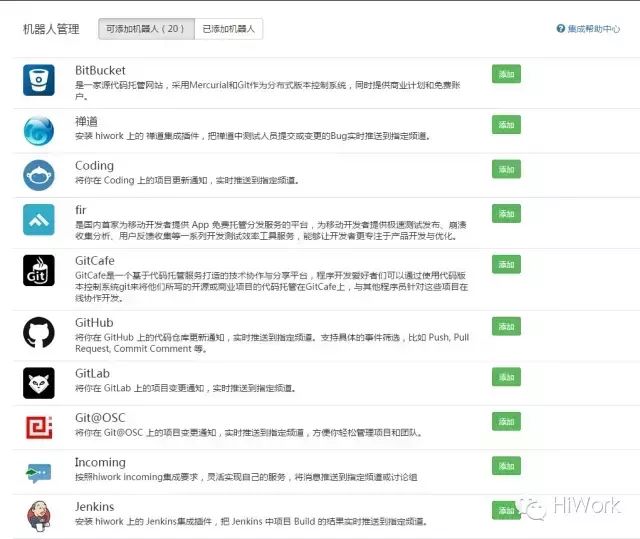Click the 机器人管理 heading
Screen dimensions: 640x539
pyautogui.click(x=51, y=29)
